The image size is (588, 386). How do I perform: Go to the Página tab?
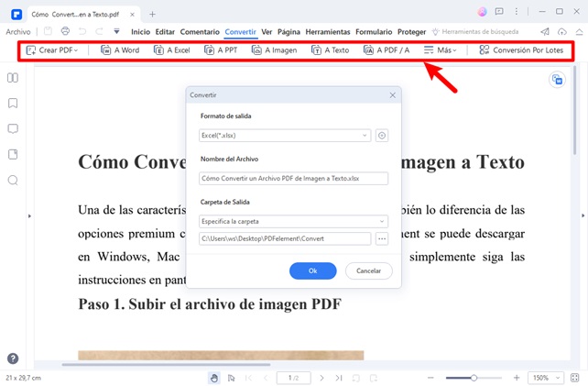289,32
